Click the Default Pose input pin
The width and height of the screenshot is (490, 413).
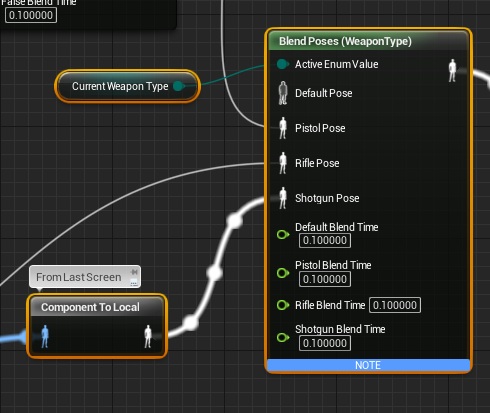[x=283, y=93]
